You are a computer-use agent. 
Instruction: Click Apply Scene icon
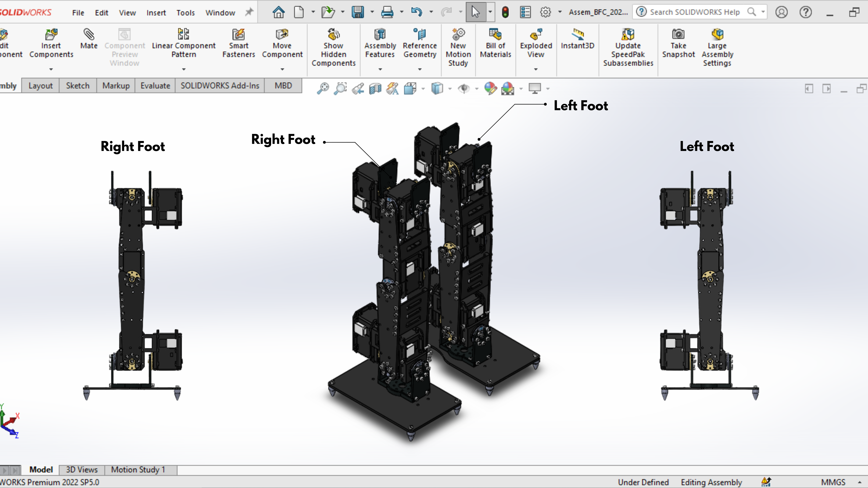[x=508, y=89]
